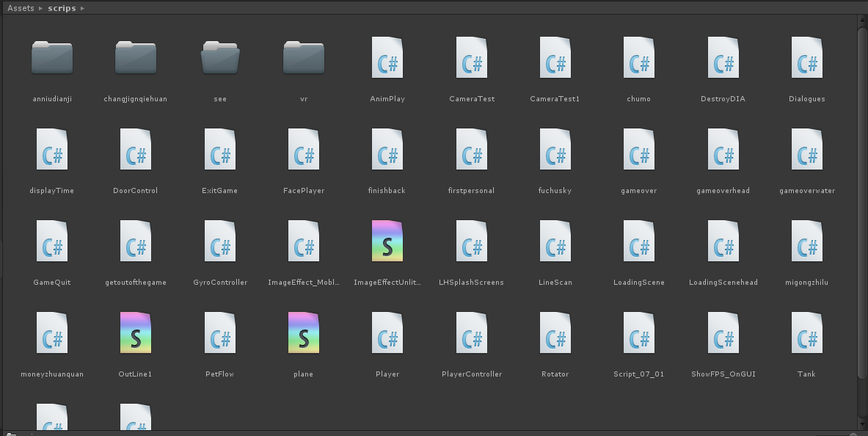The image size is (868, 436).
Task: Select the gameover script icon
Action: coord(639,150)
